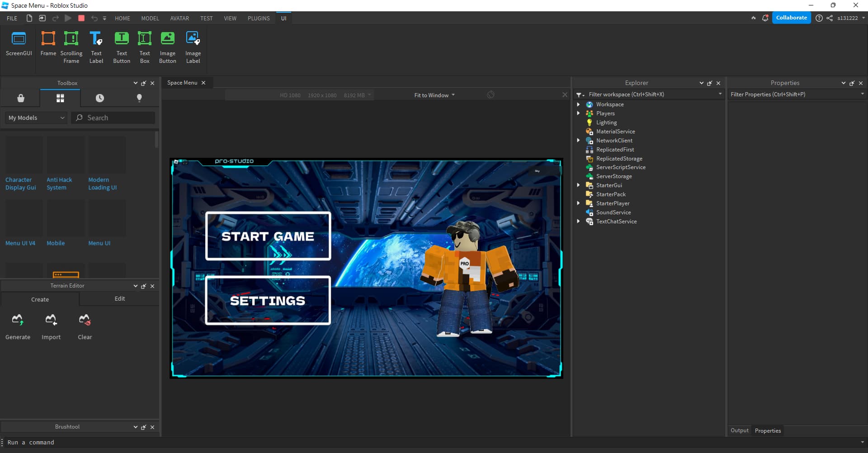The width and height of the screenshot is (868, 453).
Task: Click the Undo arrow in the toolbar
Action: [94, 18]
